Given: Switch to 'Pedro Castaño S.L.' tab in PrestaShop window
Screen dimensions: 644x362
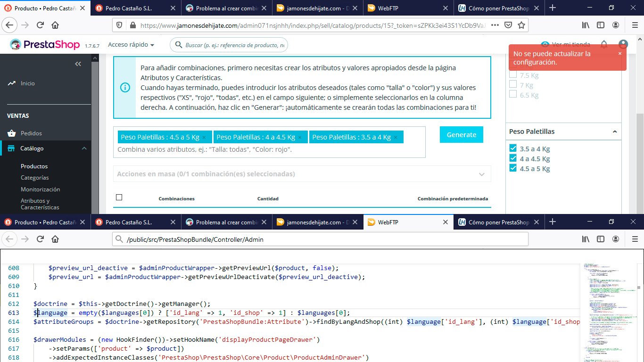Looking at the screenshot, I should (x=136, y=8).
